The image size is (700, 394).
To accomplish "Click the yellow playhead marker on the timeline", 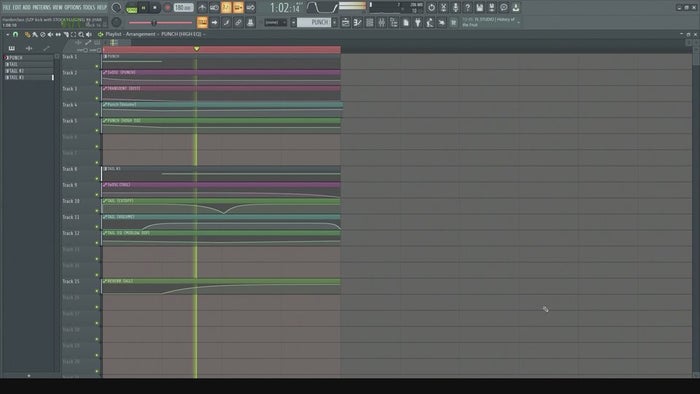I will (196, 49).
